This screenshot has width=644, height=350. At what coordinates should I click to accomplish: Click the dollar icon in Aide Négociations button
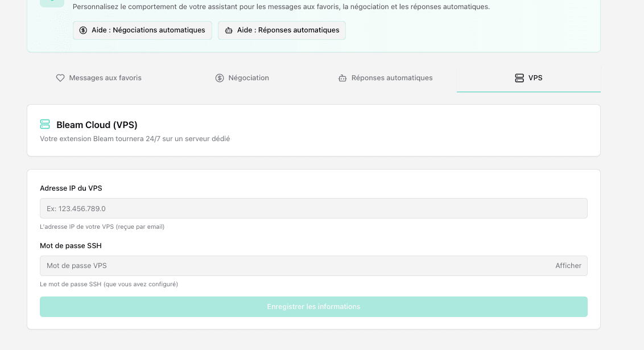click(83, 30)
